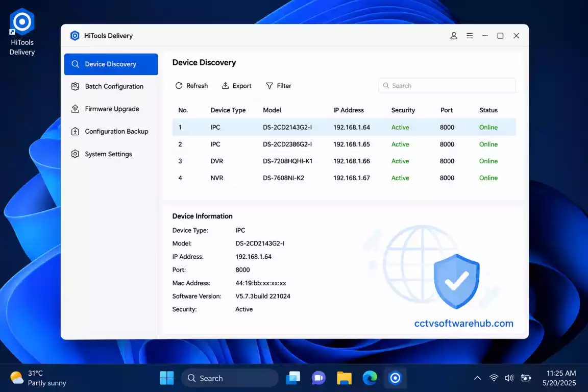Click the HiTools Delivery logo in title bar

75,36
